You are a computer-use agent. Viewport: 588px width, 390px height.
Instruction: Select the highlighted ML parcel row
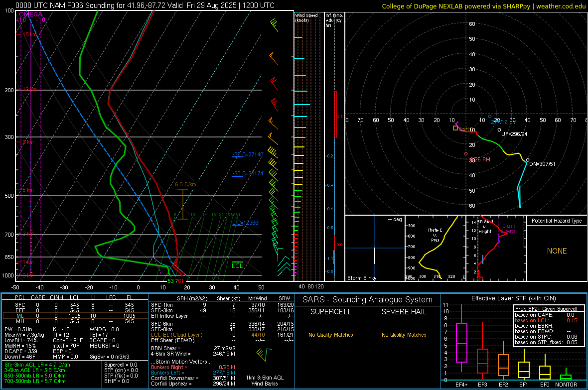click(75, 316)
